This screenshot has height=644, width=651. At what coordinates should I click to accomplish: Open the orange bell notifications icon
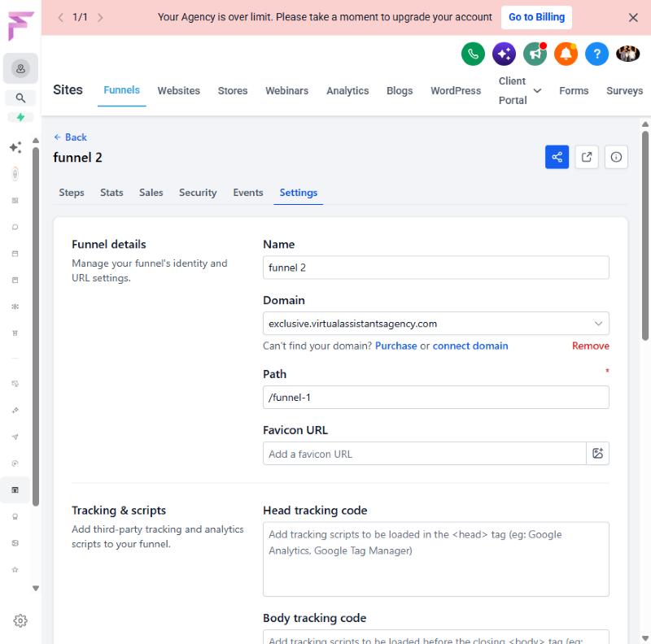click(566, 54)
